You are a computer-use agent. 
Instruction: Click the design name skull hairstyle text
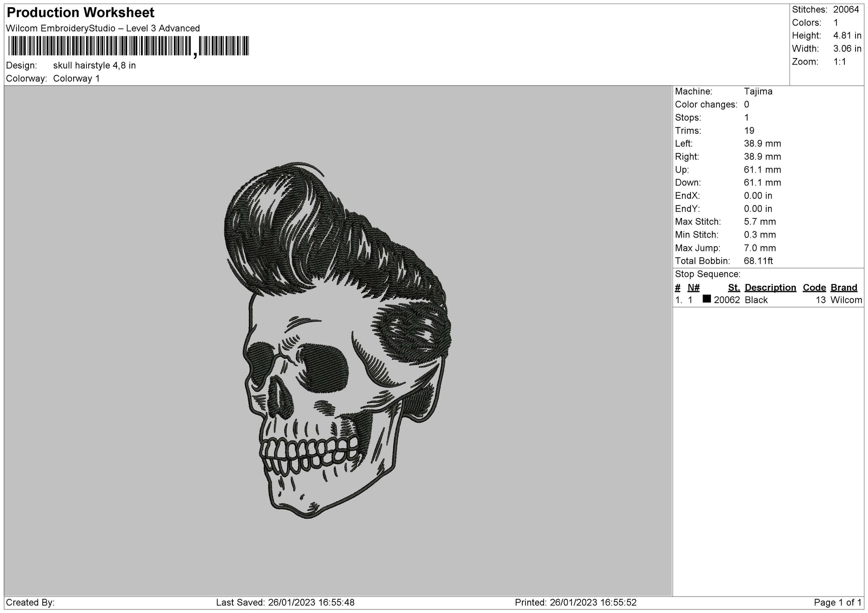[94, 66]
